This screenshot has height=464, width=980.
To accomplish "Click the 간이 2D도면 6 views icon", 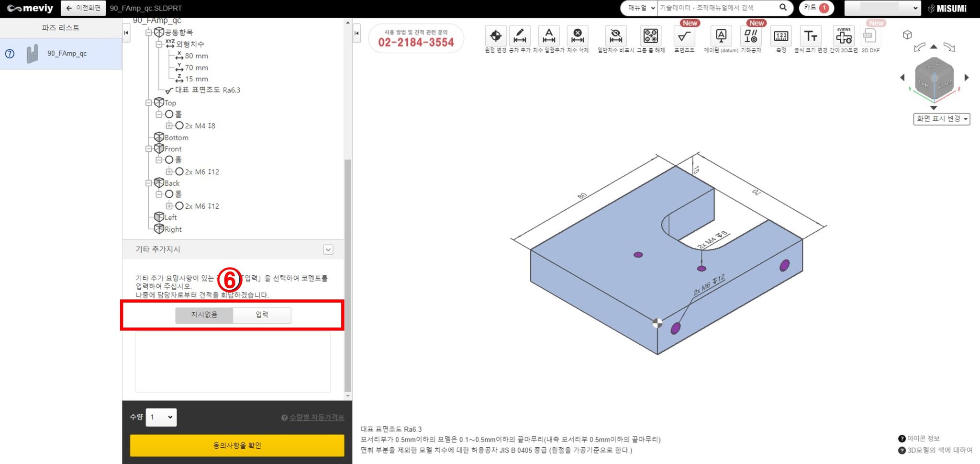I will point(844,36).
